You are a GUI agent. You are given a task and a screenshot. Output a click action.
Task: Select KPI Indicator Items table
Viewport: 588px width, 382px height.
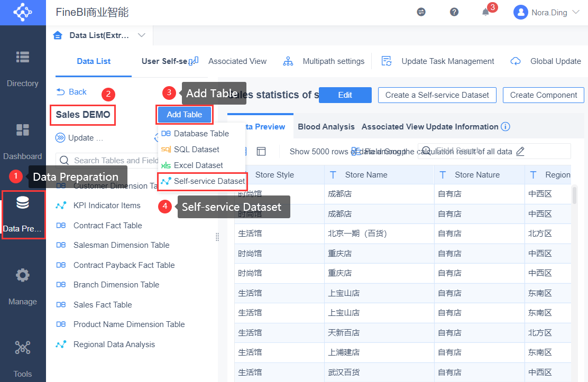click(x=107, y=206)
